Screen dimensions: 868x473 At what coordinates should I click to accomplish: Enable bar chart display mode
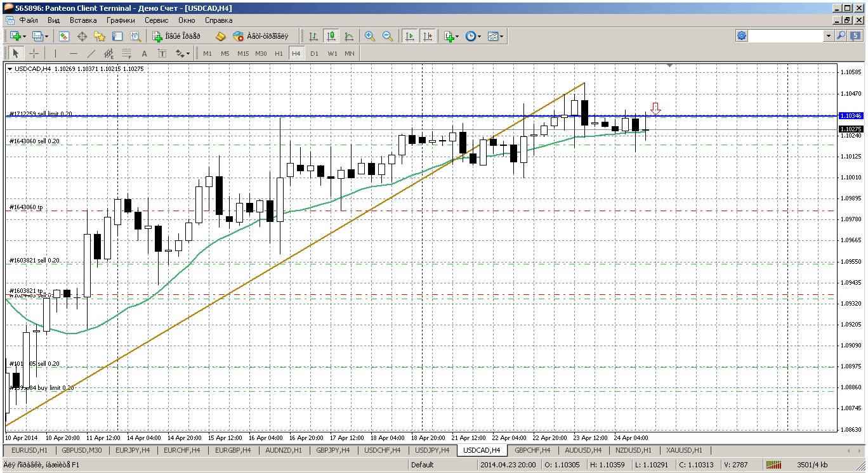click(313, 37)
